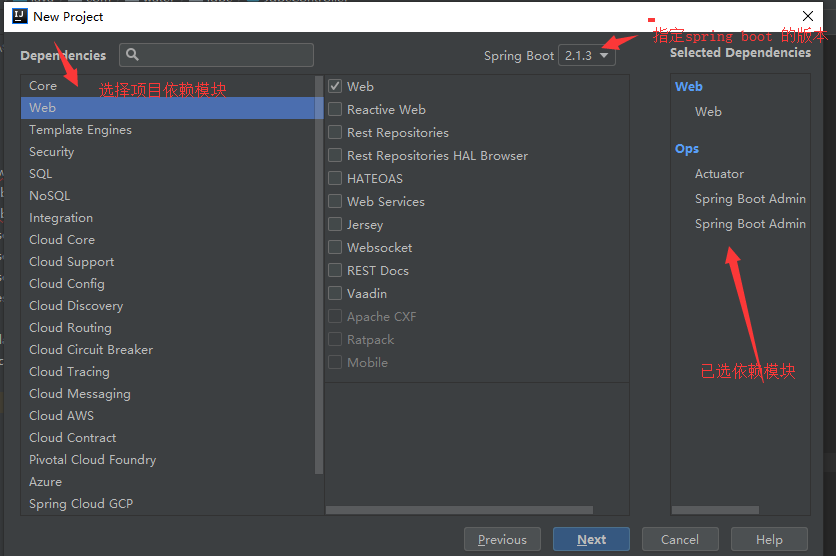Click the selected dependencies horizontal scrollbar
Viewport: 836px width, 556px height.
click(715, 510)
